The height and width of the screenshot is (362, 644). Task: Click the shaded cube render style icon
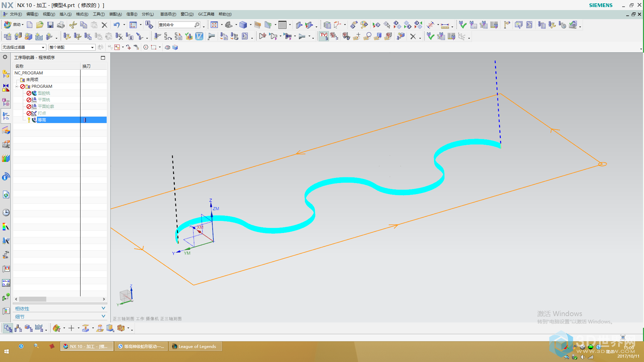(x=243, y=25)
